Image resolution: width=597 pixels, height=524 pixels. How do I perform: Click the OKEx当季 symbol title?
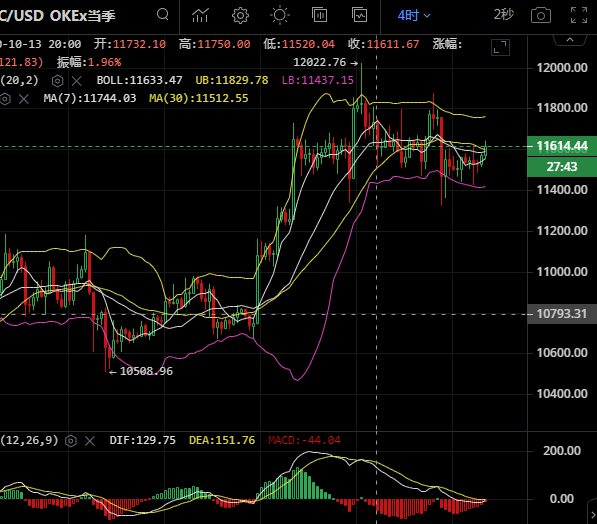[82, 16]
